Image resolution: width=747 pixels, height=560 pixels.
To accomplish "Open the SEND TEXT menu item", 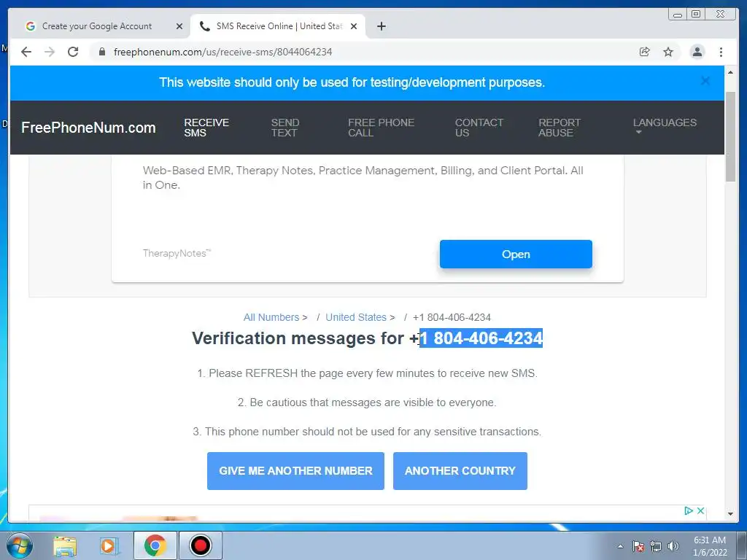I will click(x=285, y=128).
